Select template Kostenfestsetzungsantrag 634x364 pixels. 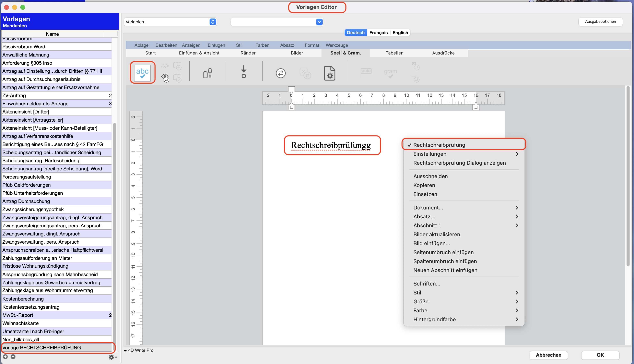(x=57, y=307)
